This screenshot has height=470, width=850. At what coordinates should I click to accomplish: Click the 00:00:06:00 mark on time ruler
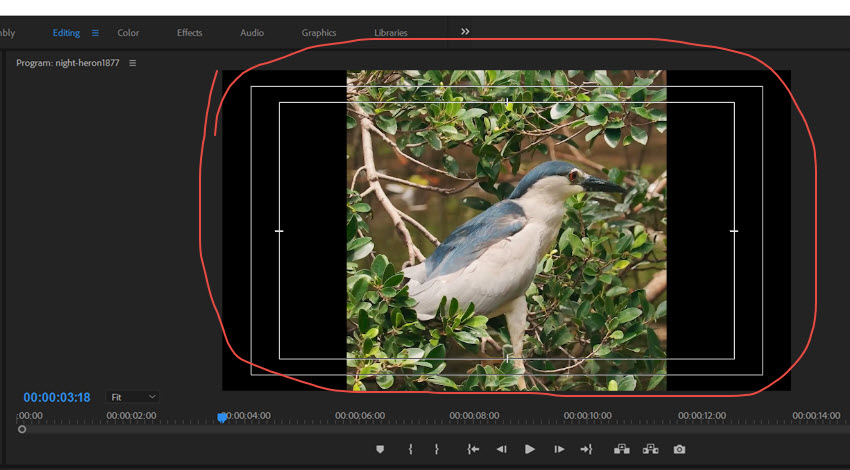[x=360, y=416]
